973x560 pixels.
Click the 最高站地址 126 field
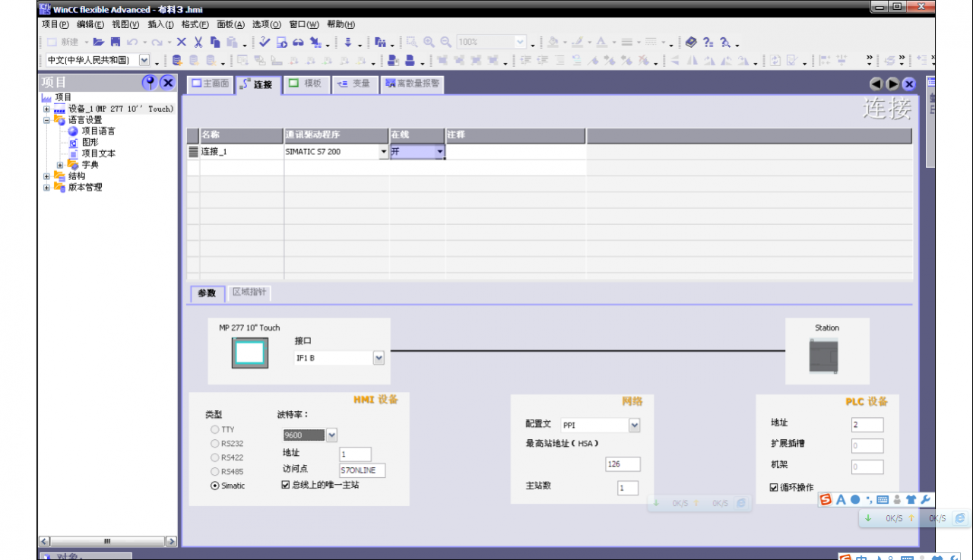(623, 464)
